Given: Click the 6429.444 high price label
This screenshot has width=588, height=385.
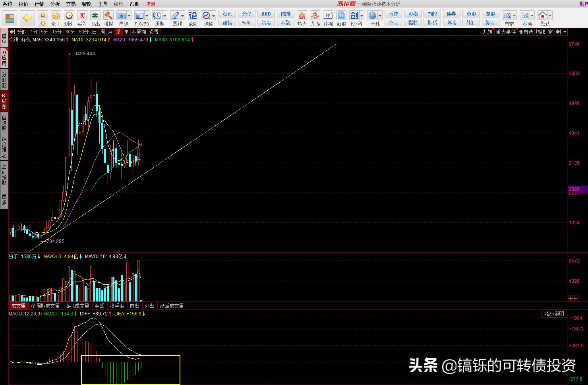Looking at the screenshot, I should 85,54.
